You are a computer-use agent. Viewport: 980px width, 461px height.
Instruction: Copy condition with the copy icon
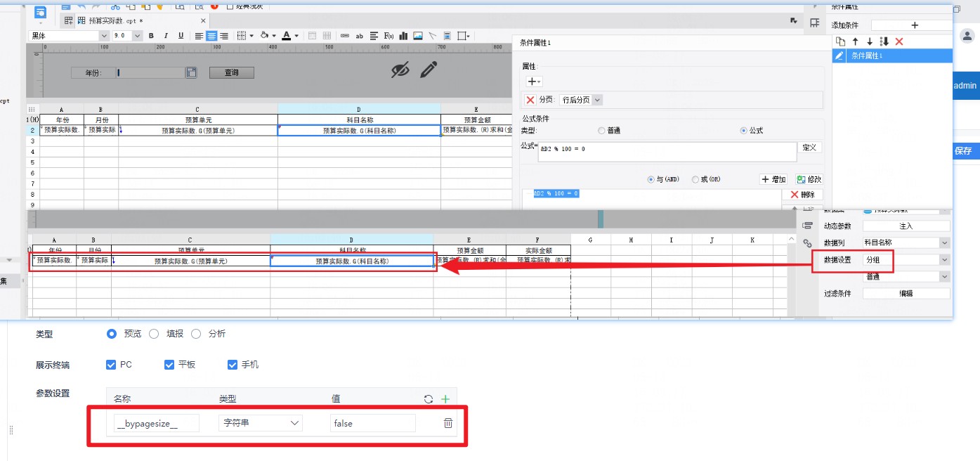coord(842,41)
